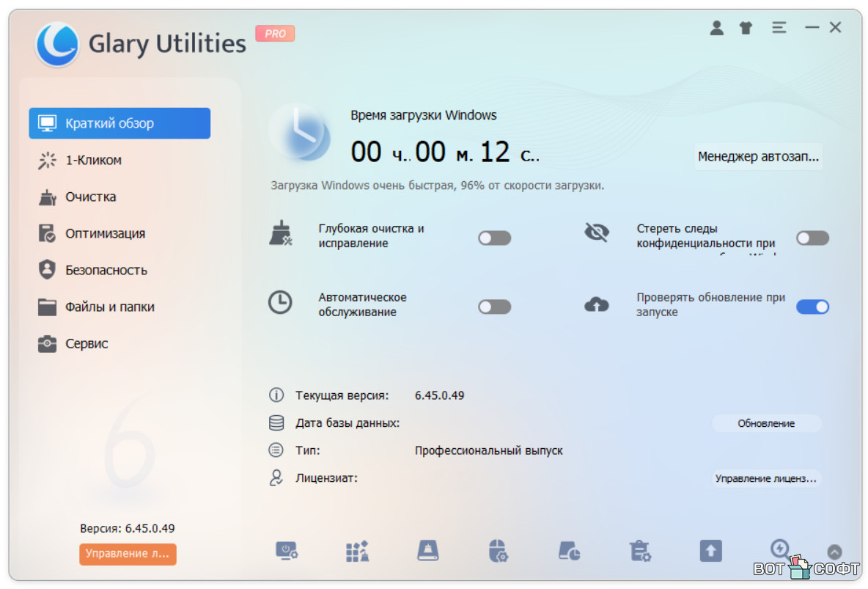Click the Обновление button
The height and width of the screenshot is (589, 868).
[x=765, y=423]
